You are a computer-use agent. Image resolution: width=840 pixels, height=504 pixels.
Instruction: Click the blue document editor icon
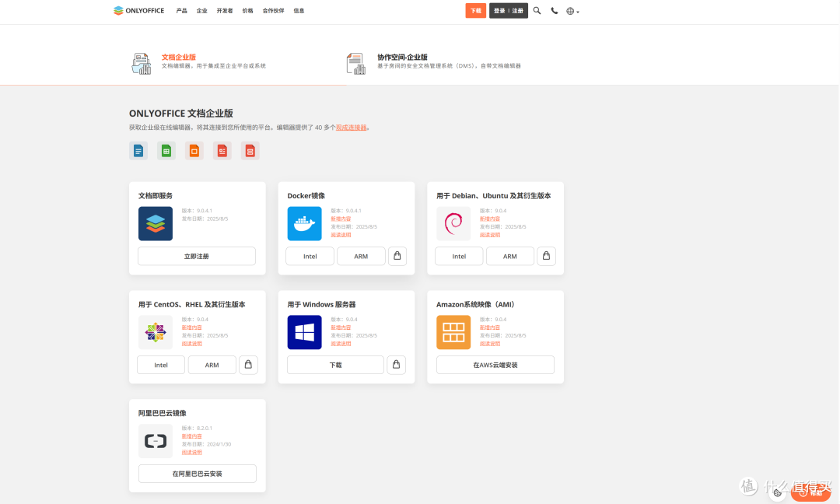[138, 151]
